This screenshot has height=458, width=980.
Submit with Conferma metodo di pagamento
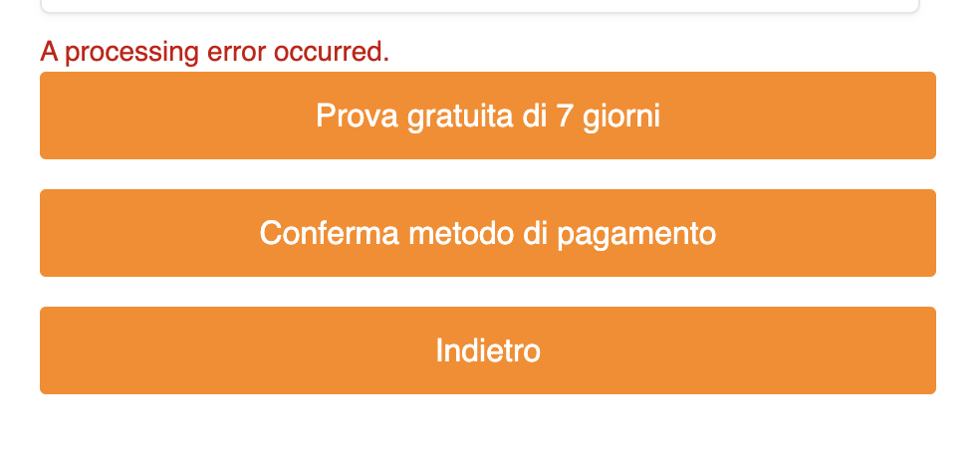[x=488, y=233]
